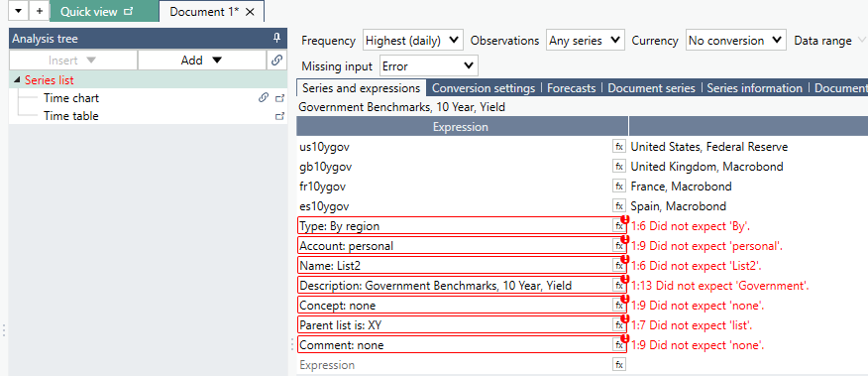Click error text Did not expect 'By'
The width and height of the screenshot is (868, 376).
(x=691, y=226)
